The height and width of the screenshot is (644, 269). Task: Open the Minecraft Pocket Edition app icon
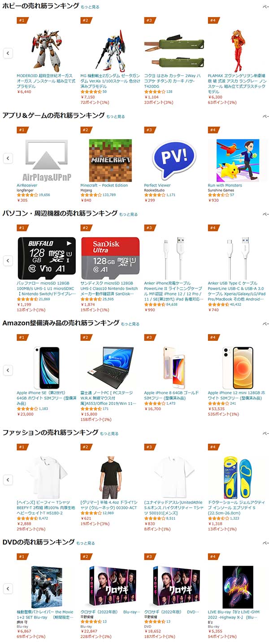[x=110, y=158]
